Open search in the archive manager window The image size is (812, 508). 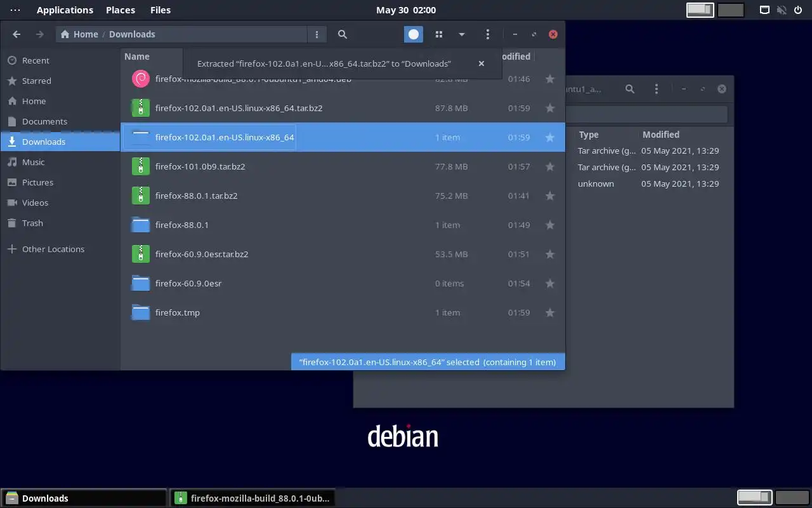coord(630,89)
